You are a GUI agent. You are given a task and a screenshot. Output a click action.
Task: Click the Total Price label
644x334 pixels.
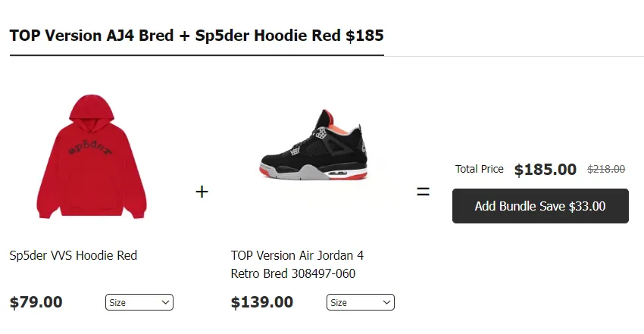click(480, 169)
